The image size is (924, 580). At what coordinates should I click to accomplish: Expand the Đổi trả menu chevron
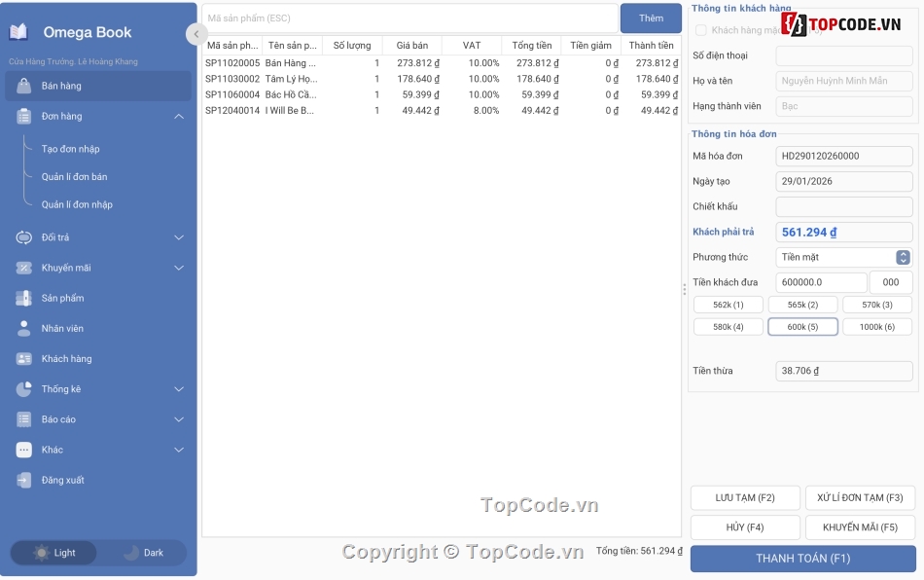pos(179,237)
